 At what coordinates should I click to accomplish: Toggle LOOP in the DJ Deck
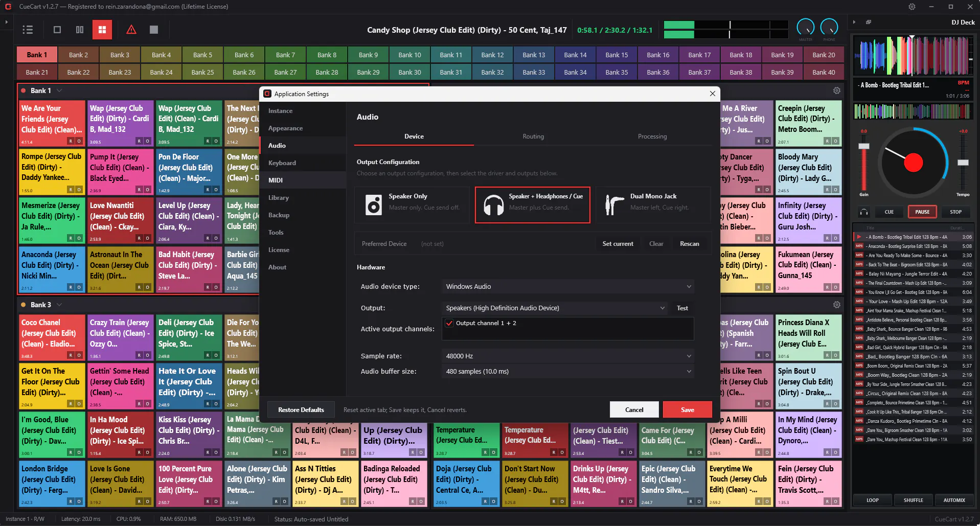pyautogui.click(x=873, y=500)
